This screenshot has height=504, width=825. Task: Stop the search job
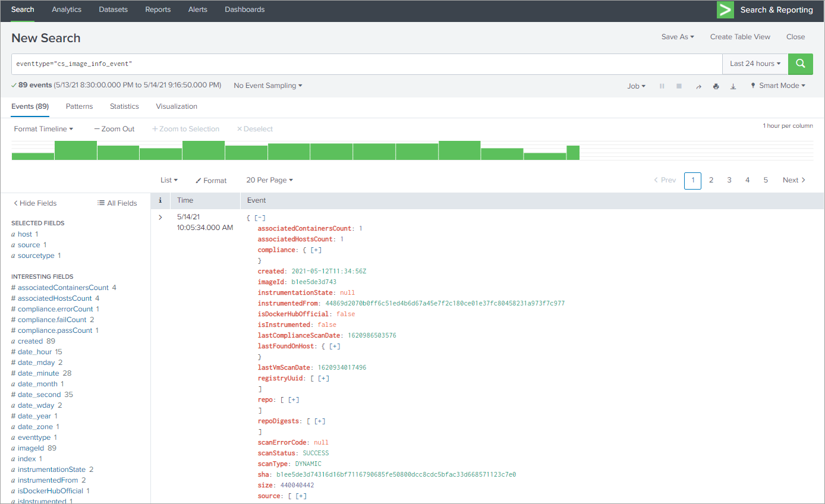tap(678, 85)
